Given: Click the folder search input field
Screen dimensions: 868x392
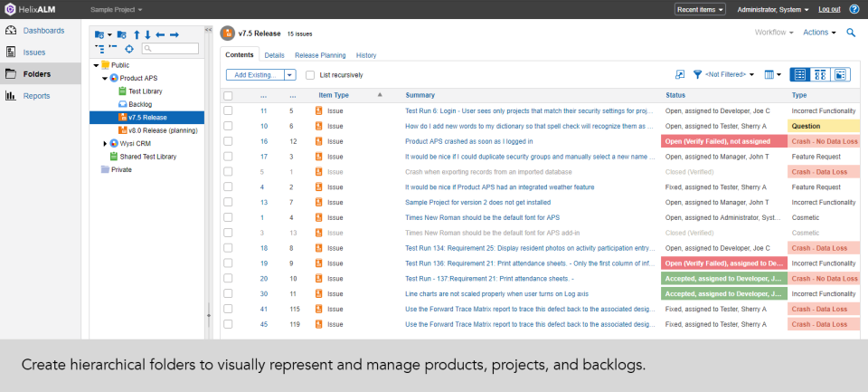Looking at the screenshot, I should point(174,48).
